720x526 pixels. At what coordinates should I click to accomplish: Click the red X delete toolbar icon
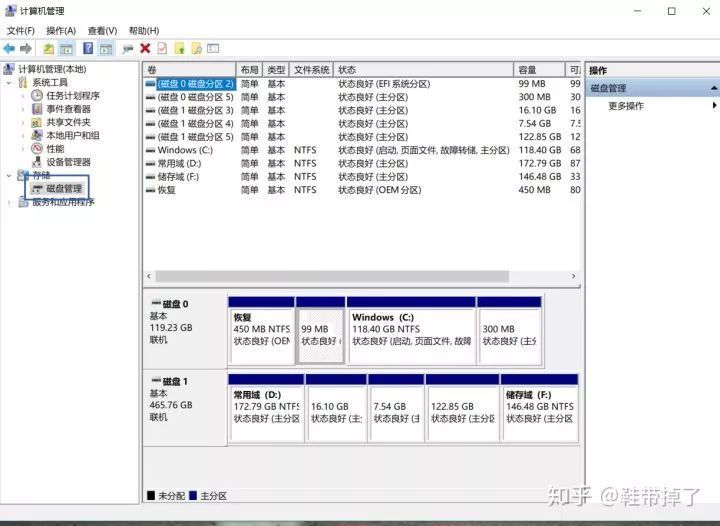point(145,48)
